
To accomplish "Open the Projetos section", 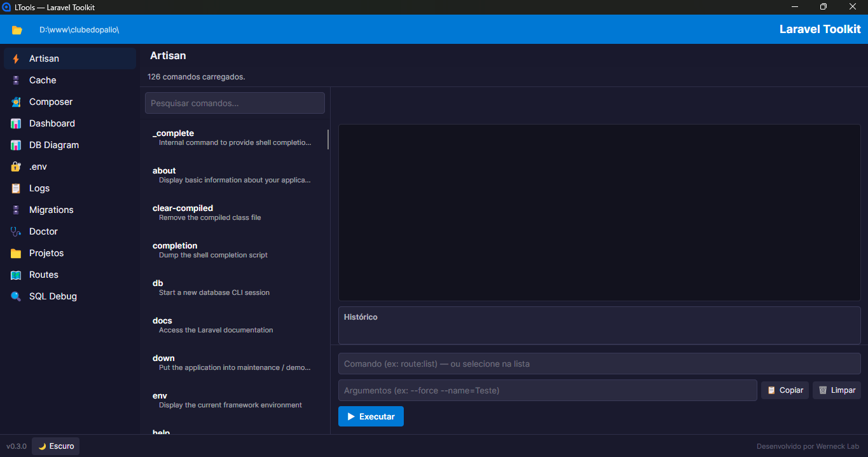I will pyautogui.click(x=70, y=253).
